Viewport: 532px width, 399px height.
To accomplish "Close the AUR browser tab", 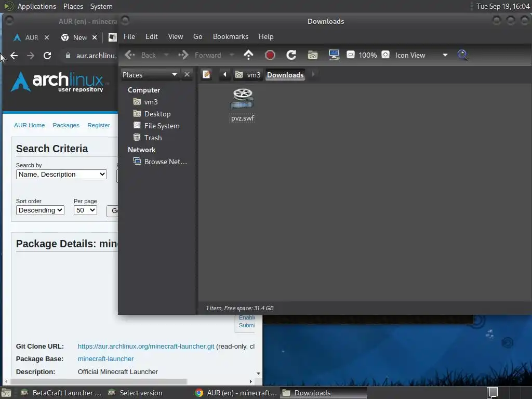I will [x=47, y=37].
